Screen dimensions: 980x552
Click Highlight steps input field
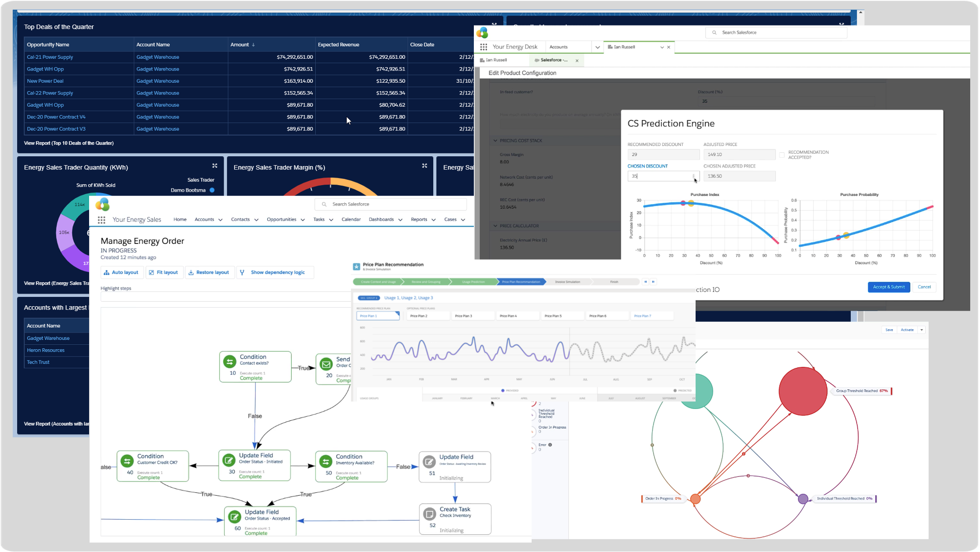pos(225,296)
